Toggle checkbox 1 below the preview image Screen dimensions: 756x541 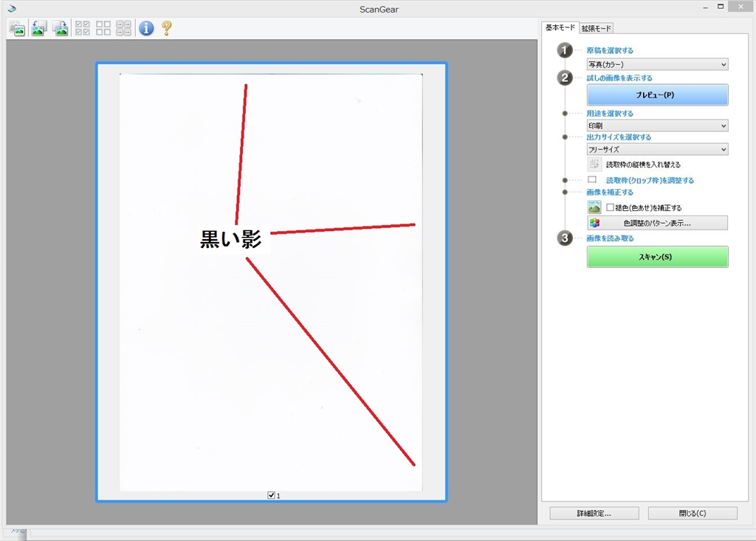pos(271,495)
